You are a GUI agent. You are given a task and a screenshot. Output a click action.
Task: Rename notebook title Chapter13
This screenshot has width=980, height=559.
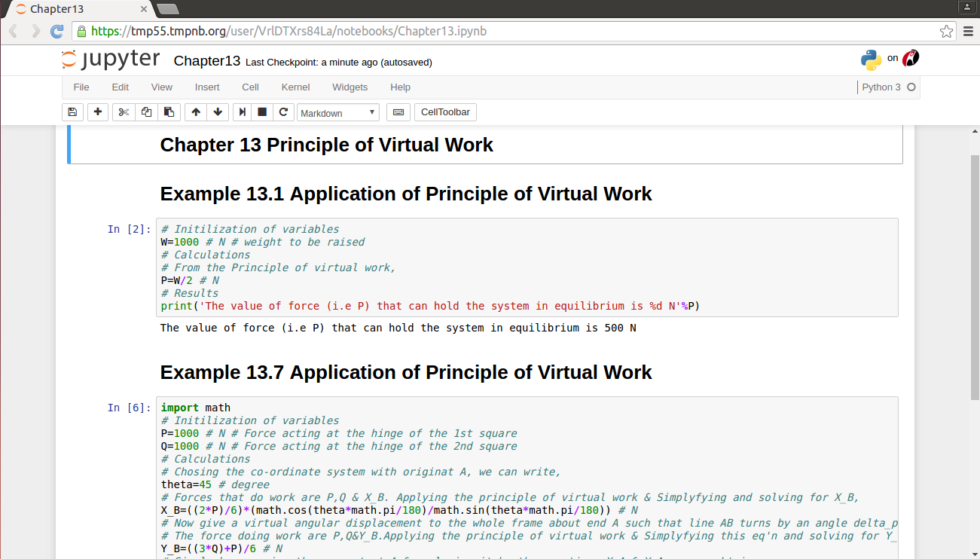(x=207, y=61)
